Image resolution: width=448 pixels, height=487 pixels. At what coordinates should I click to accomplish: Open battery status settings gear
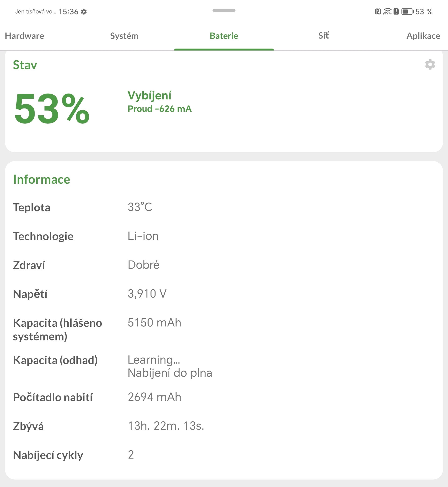430,64
